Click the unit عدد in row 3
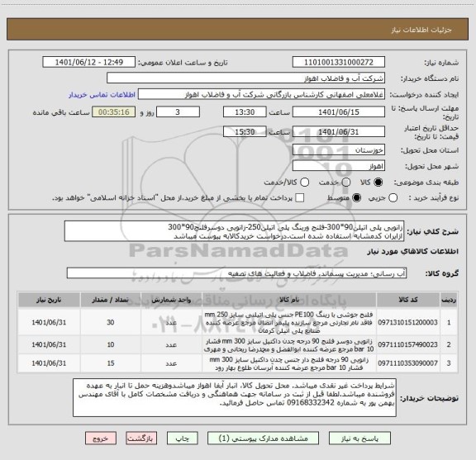 pyautogui.click(x=171, y=363)
